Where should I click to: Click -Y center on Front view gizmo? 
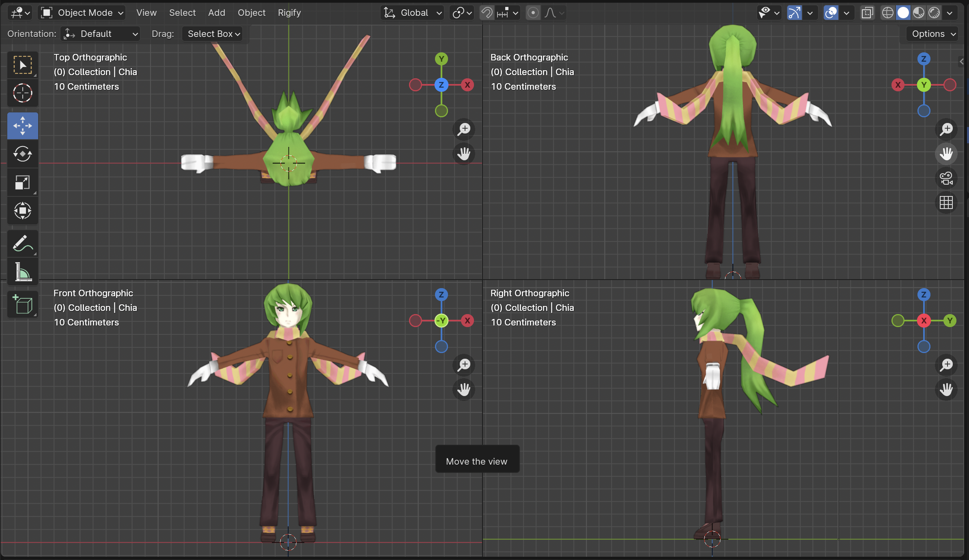coord(441,321)
